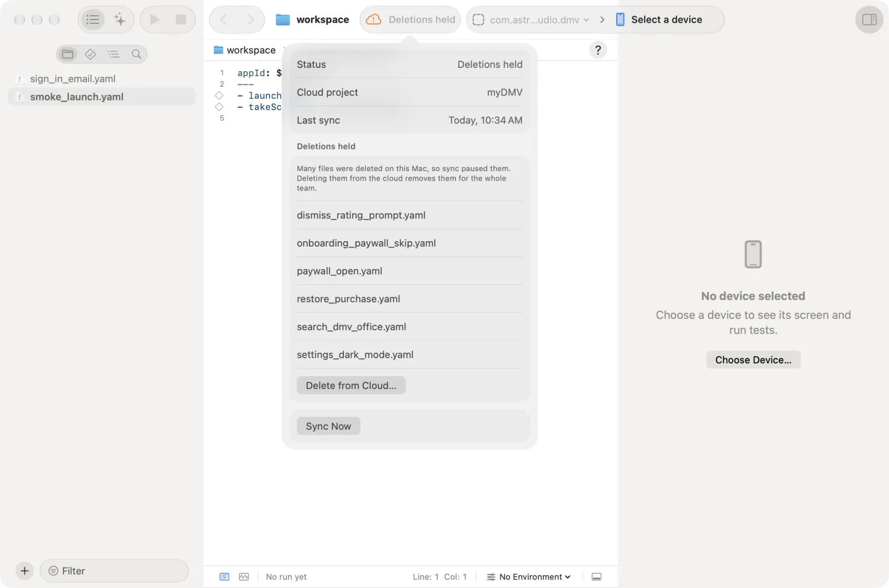Select smoke_launch.yaml in sidebar

(102, 97)
